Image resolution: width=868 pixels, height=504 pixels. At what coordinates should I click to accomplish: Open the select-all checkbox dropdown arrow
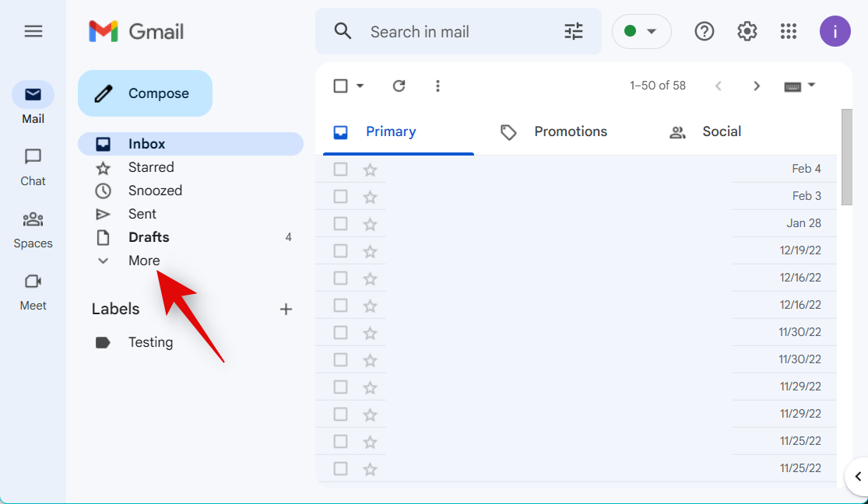click(360, 86)
